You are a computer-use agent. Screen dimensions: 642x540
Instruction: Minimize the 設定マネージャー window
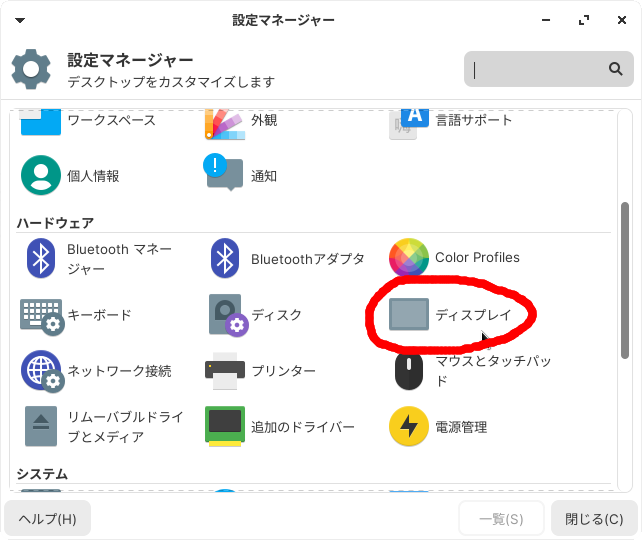pos(546,20)
